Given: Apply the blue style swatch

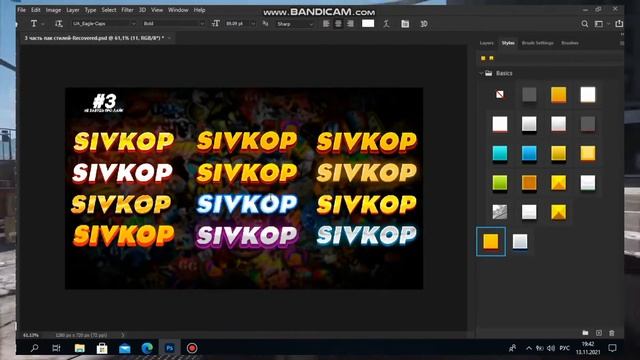Looking at the screenshot, I should (x=529, y=153).
